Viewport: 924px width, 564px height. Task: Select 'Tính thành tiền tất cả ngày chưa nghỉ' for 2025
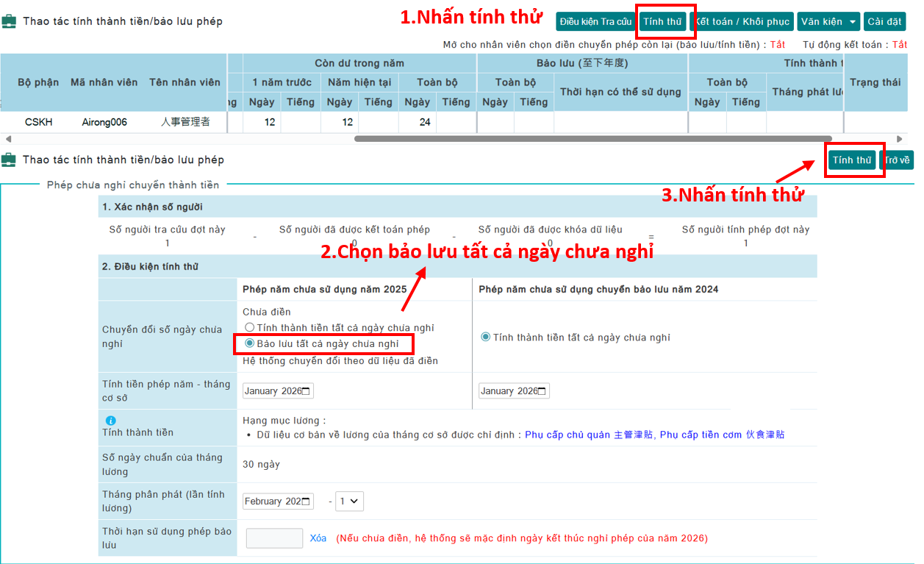(x=250, y=328)
